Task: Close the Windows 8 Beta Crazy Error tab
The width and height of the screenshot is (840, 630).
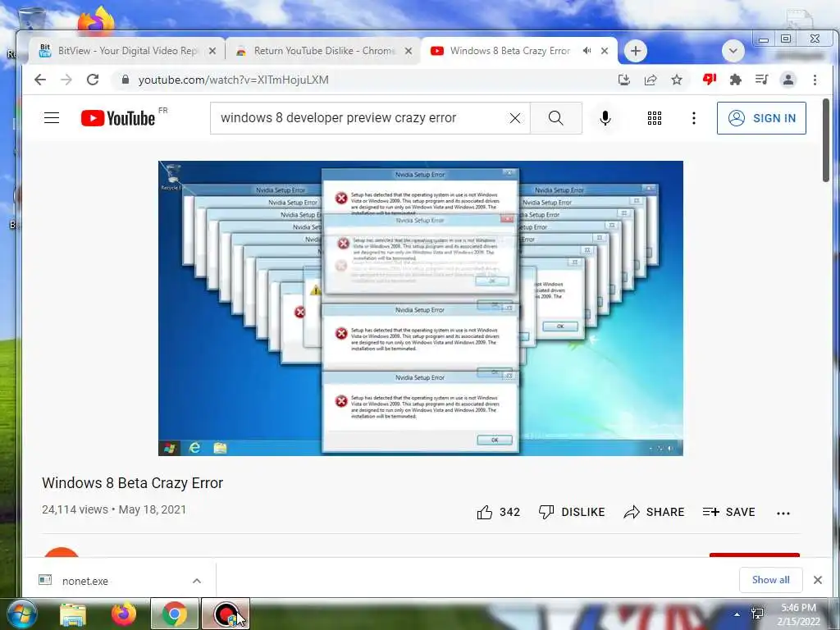Action: point(605,51)
